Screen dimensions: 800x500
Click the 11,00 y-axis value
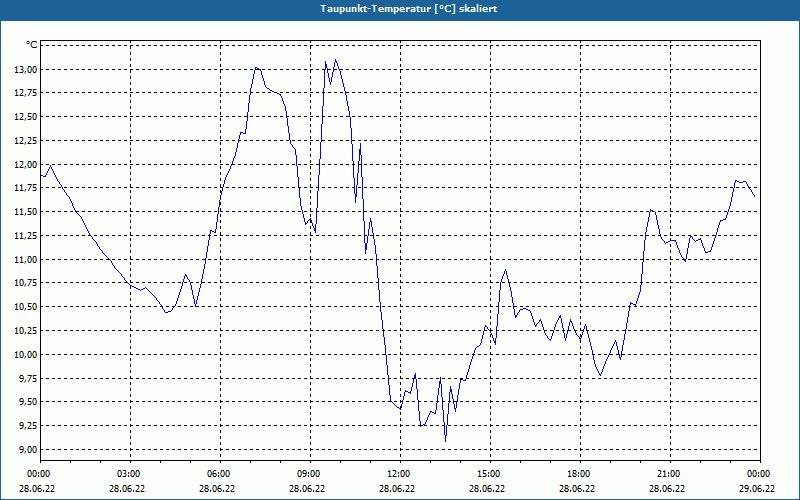25,259
